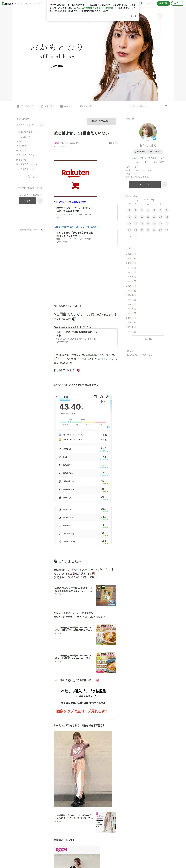Close the cookie notice with とじる
The image size is (186, 868).
click(132, 16)
